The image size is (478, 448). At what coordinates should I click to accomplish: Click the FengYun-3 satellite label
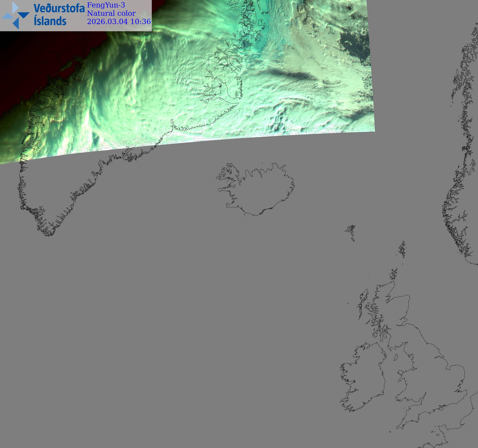106,5
